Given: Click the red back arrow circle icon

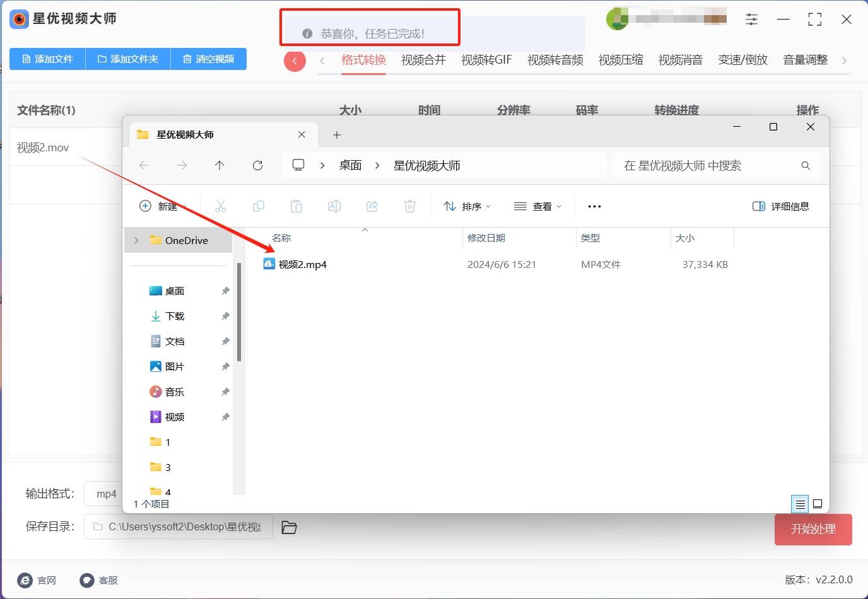Looking at the screenshot, I should 295,61.
